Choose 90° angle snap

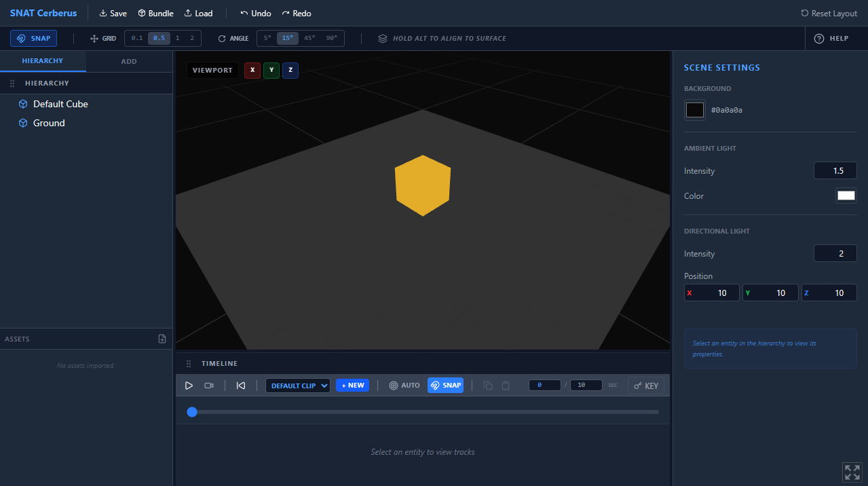click(331, 38)
